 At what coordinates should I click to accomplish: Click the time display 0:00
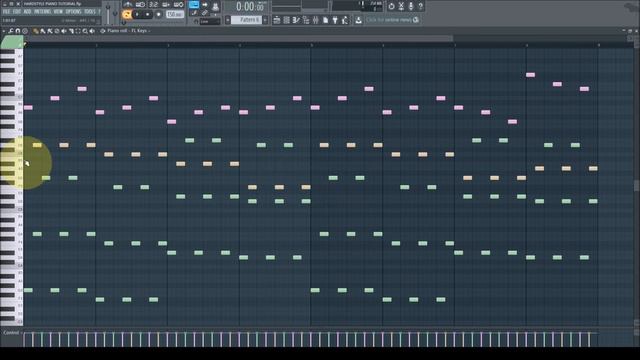250,7
